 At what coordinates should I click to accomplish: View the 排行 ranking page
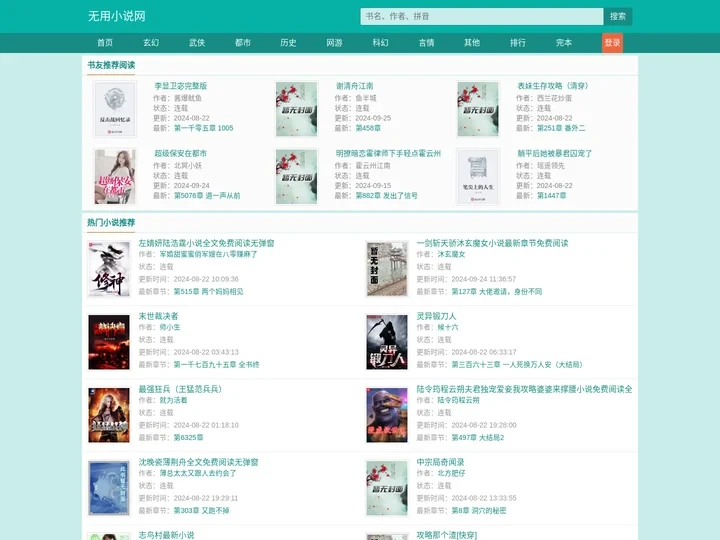[518, 43]
